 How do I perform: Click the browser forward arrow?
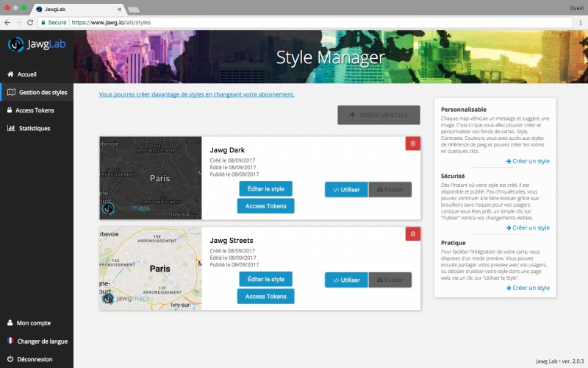(19, 23)
